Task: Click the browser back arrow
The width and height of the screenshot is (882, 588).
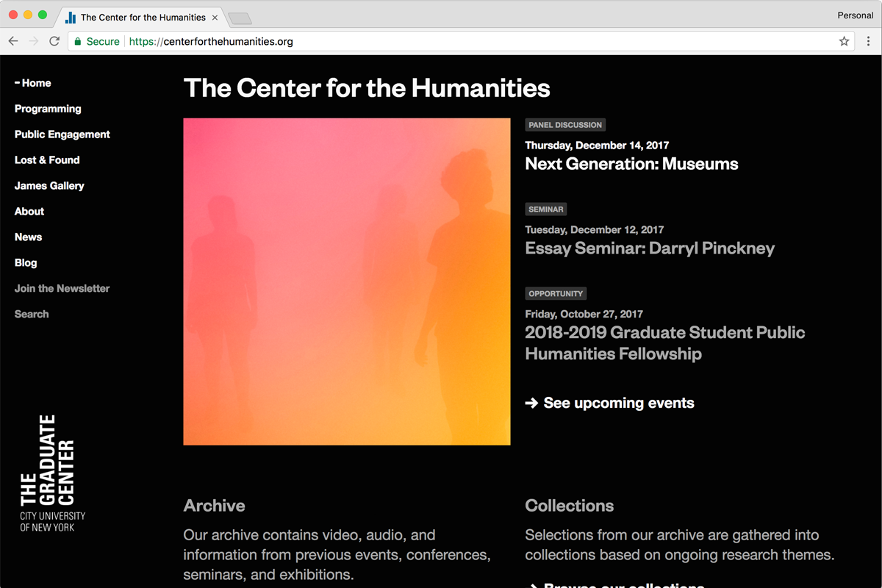Action: pos(13,41)
